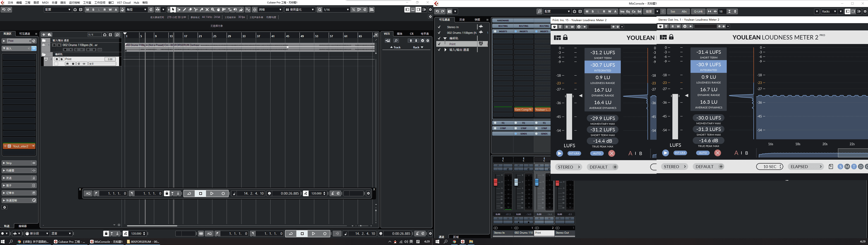This screenshot has width=868, height=245.
Task: Open the VST Cloud menu
Action: [x=124, y=2]
